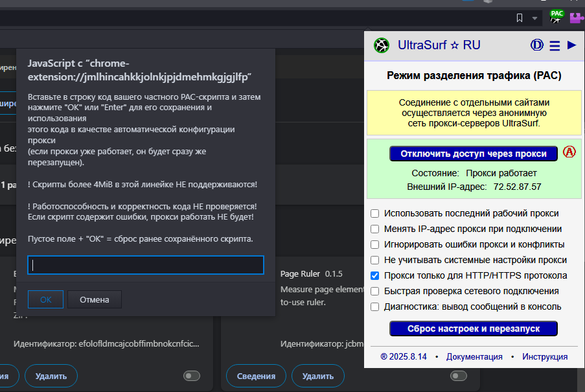
Task: Click the 'Состояние: Прокси работает' status text
Action: [x=474, y=173]
